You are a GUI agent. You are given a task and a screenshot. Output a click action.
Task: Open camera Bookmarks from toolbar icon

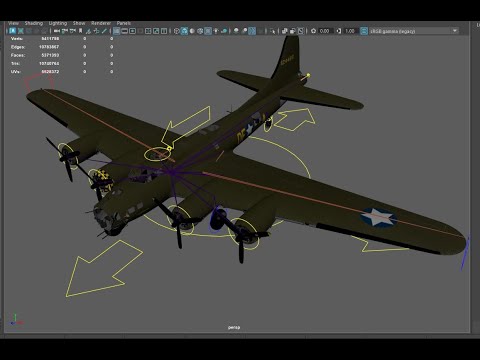(80, 31)
